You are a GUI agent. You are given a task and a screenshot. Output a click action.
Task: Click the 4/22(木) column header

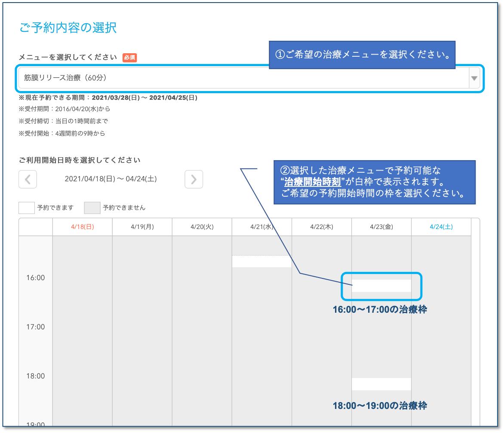322,227
